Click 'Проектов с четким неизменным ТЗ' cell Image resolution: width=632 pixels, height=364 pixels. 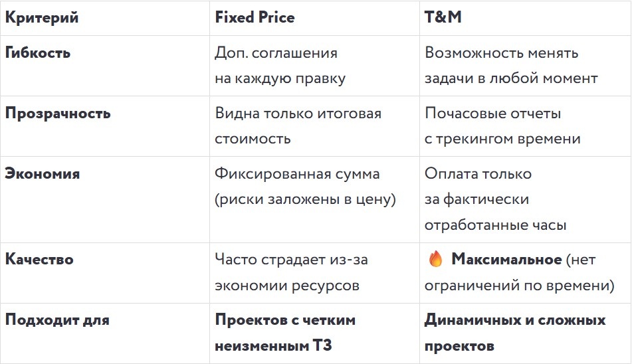pos(285,333)
